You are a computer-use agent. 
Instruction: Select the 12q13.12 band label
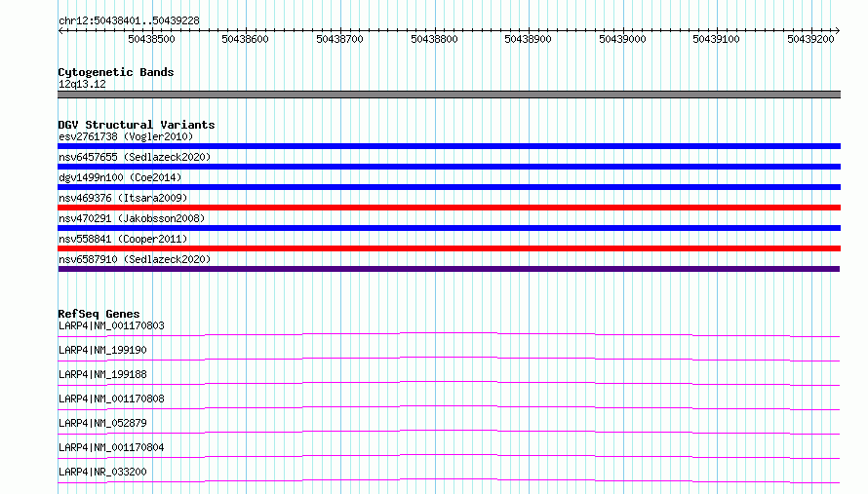coord(82,84)
